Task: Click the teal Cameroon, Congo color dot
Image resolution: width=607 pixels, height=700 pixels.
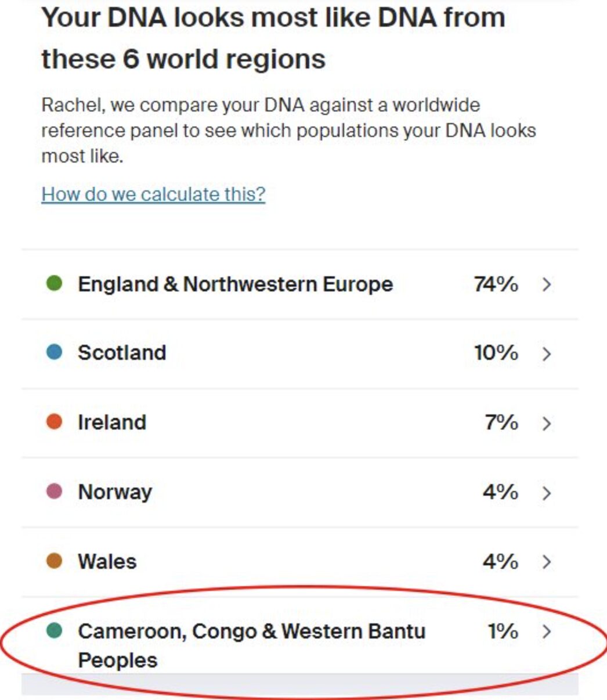Action: coord(54,631)
